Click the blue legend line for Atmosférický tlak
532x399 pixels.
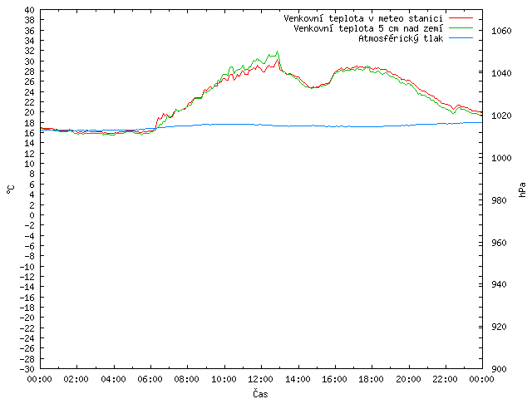tap(461, 38)
